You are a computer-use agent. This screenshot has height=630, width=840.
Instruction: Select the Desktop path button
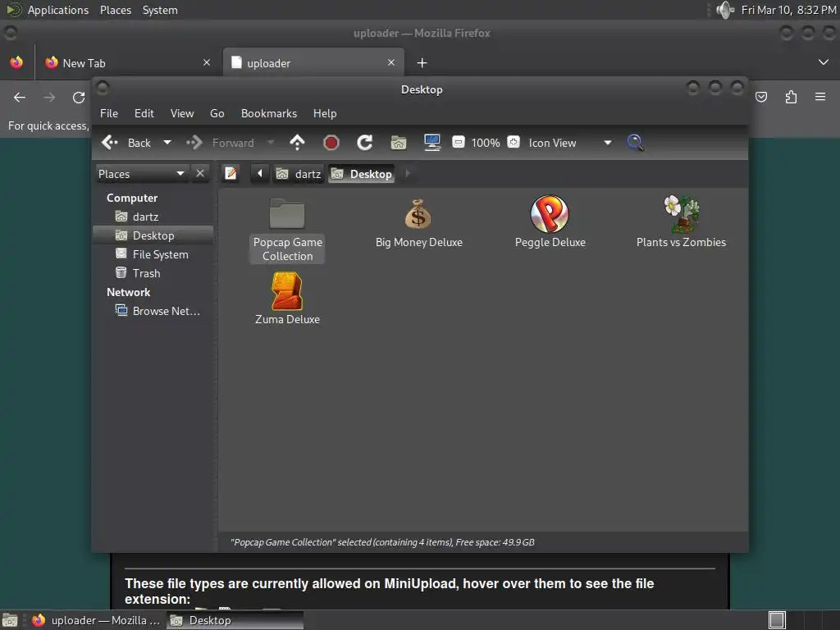[x=362, y=174]
